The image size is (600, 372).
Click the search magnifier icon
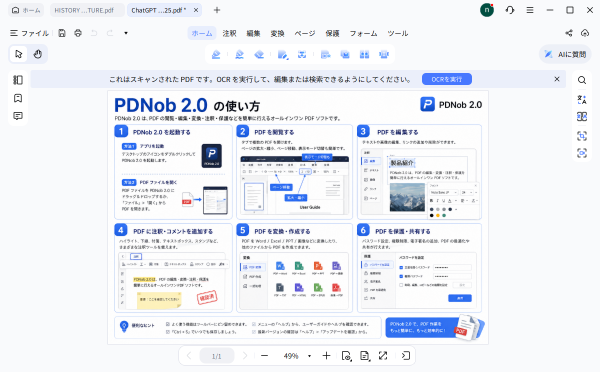(582, 80)
